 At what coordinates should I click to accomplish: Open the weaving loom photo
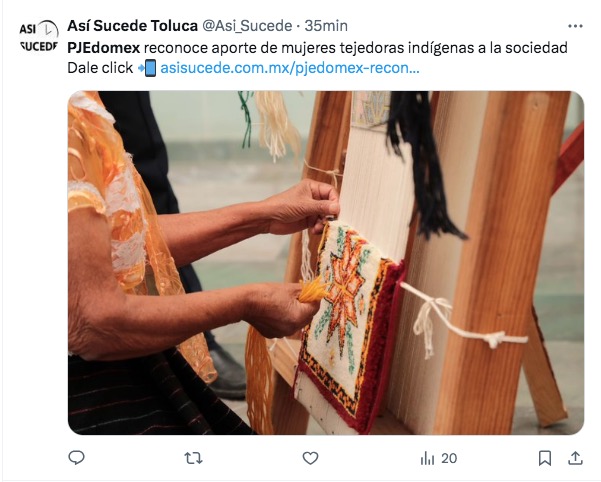click(326, 262)
